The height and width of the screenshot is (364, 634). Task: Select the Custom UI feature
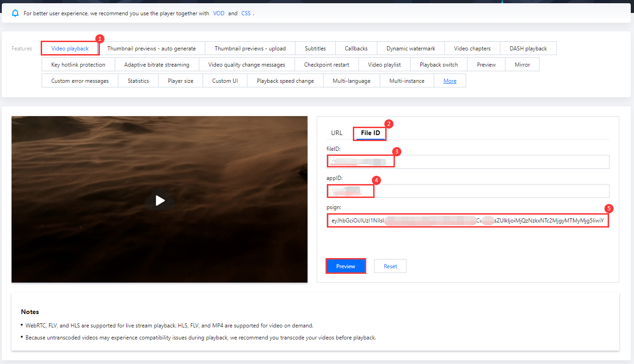(x=225, y=81)
